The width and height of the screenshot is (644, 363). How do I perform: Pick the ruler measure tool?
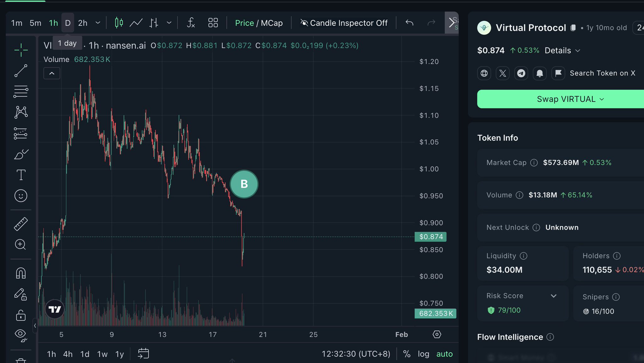tap(21, 224)
